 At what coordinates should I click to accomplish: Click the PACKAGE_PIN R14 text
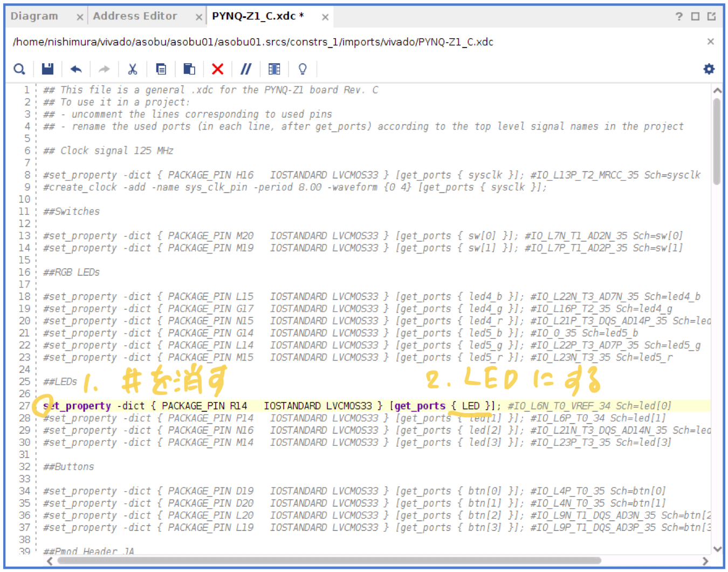[204, 406]
